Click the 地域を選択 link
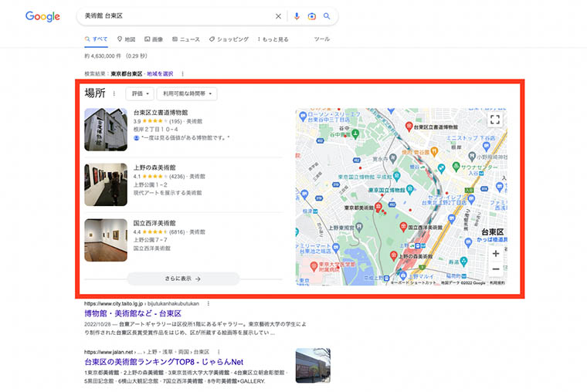 pos(160,74)
